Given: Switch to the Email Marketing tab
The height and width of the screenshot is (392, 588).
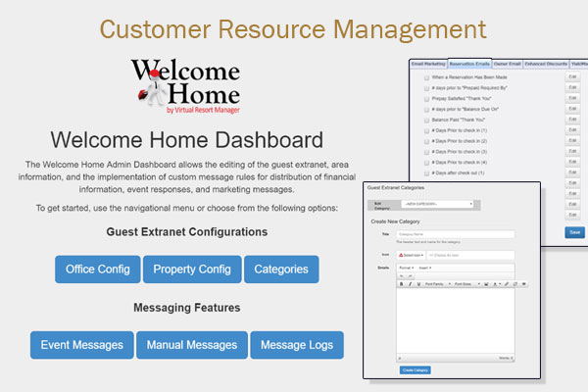Looking at the screenshot, I should [428, 64].
